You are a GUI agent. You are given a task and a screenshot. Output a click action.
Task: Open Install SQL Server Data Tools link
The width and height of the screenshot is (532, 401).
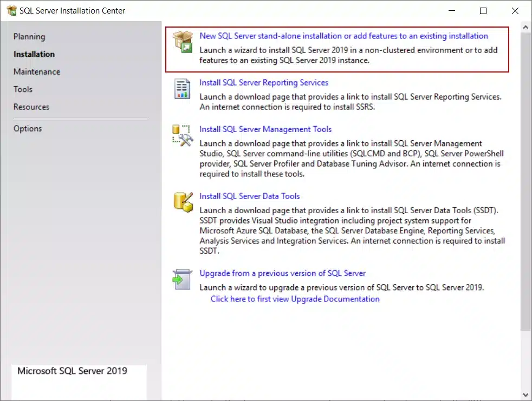(x=249, y=196)
